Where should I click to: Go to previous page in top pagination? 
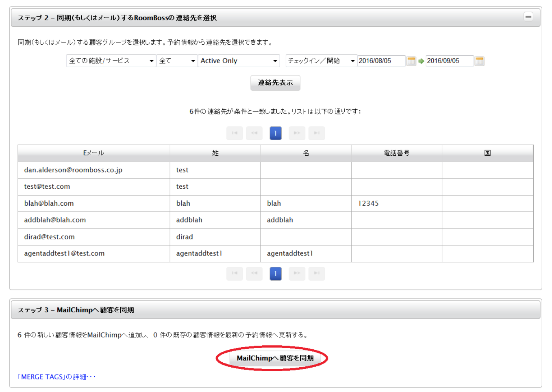(x=254, y=133)
